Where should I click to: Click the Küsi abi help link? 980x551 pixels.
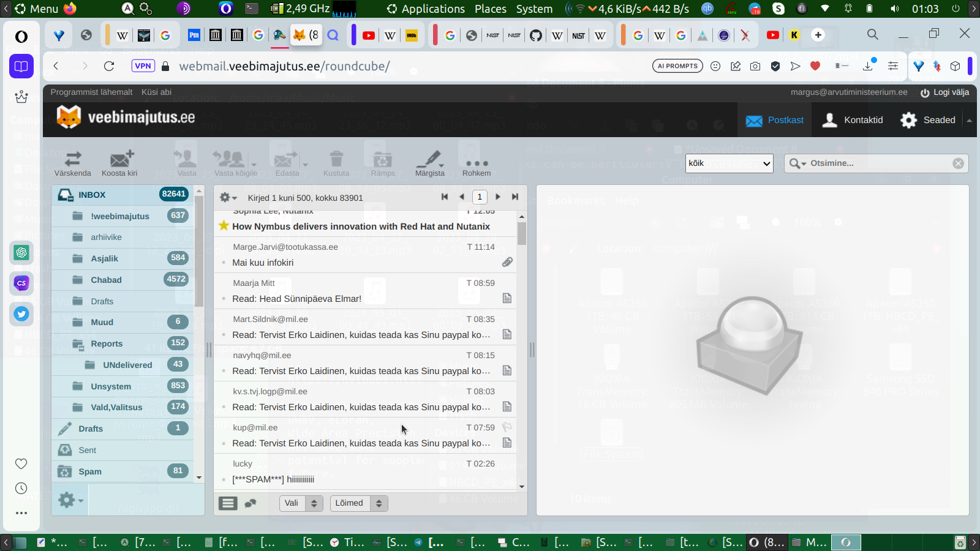click(x=156, y=92)
